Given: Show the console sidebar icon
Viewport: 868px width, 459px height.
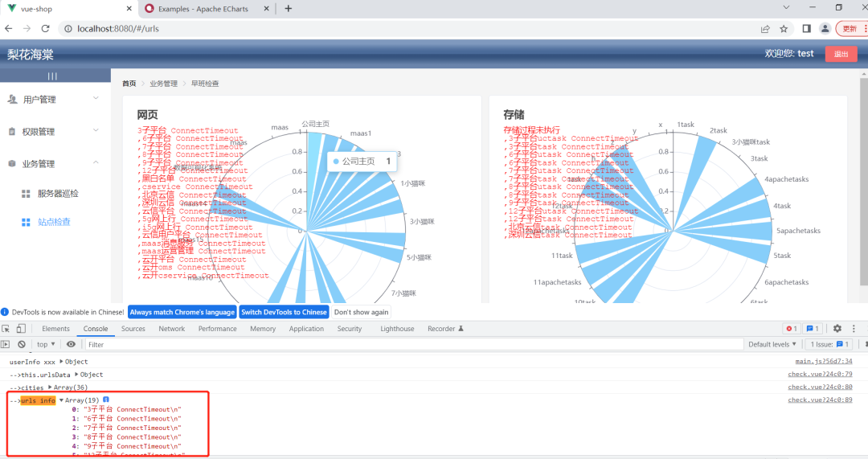Looking at the screenshot, I should point(6,344).
